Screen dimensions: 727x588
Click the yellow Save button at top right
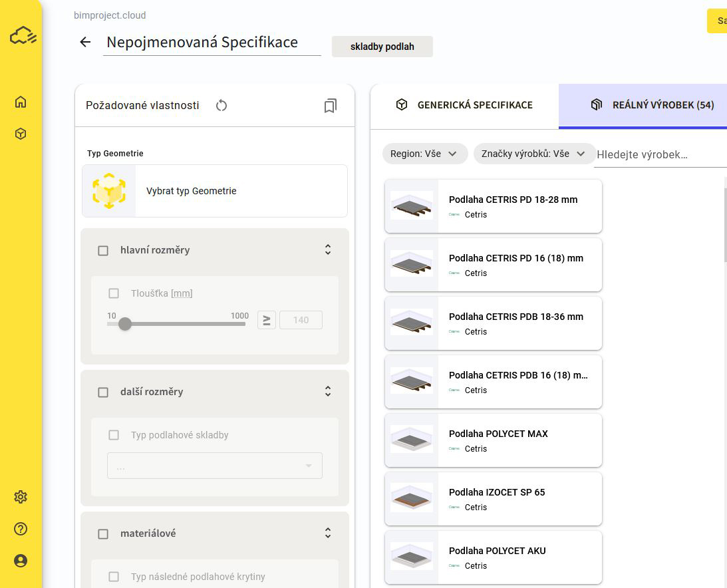coord(717,21)
